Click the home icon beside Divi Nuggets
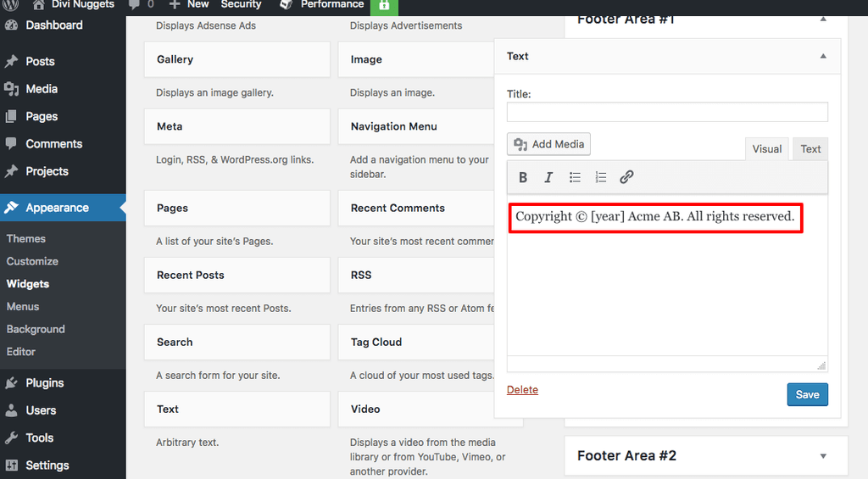This screenshot has height=479, width=868. (38, 5)
